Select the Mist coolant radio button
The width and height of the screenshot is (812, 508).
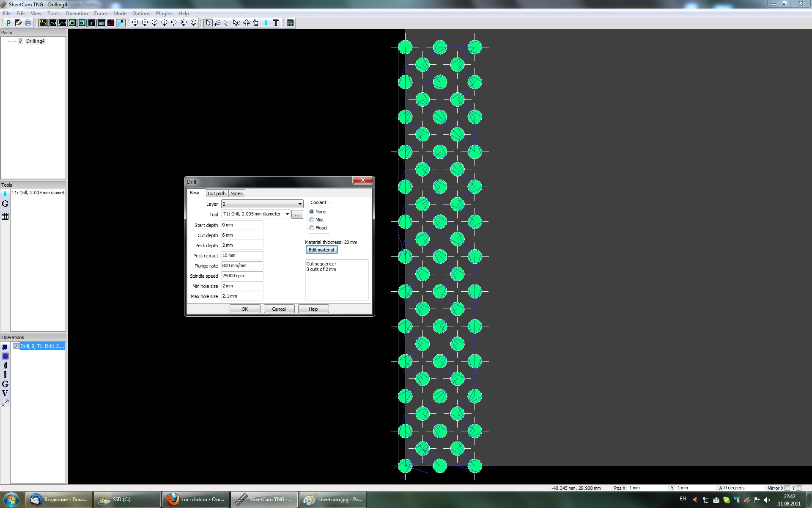[312, 220]
